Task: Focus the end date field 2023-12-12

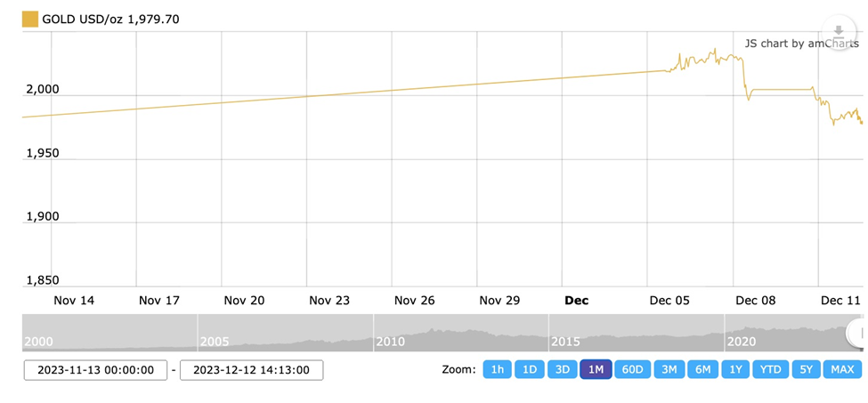Action: click(251, 370)
